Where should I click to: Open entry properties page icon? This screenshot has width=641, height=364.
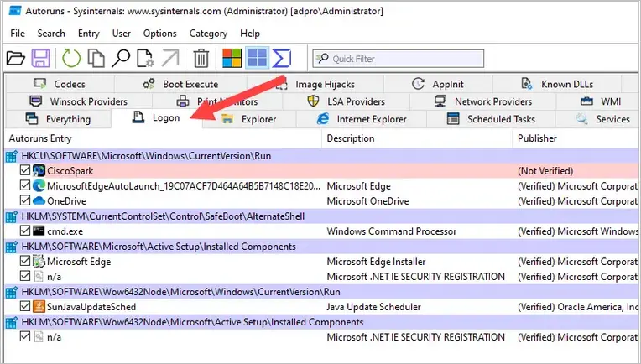145,59
